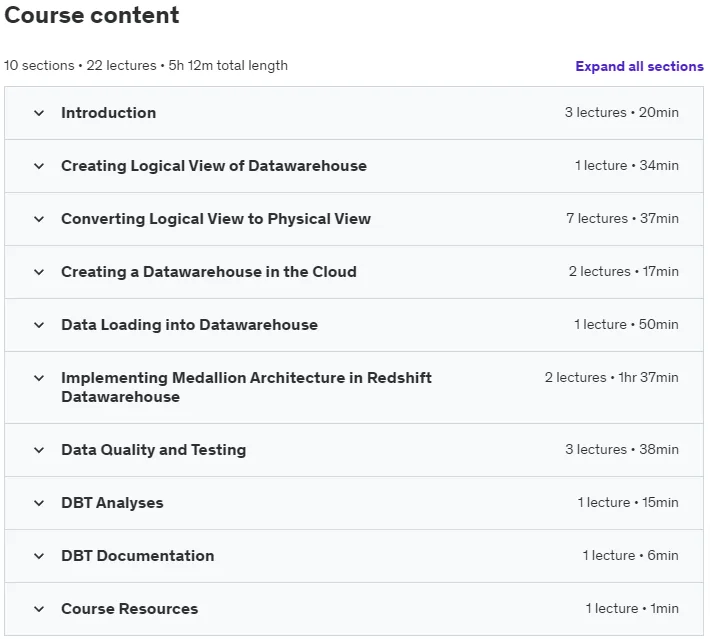Open Data Quality and Testing title
Image resolution: width=710 pixels, height=639 pixels.
click(154, 450)
